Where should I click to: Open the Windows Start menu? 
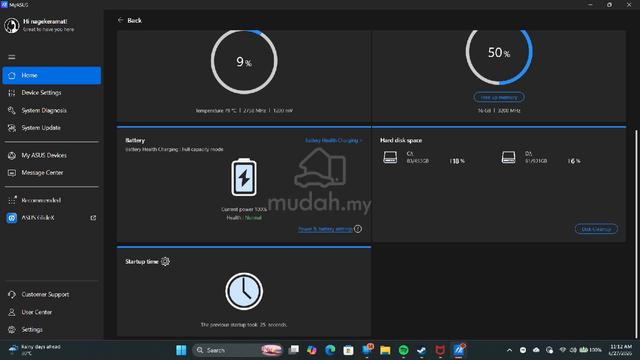[x=181, y=350]
